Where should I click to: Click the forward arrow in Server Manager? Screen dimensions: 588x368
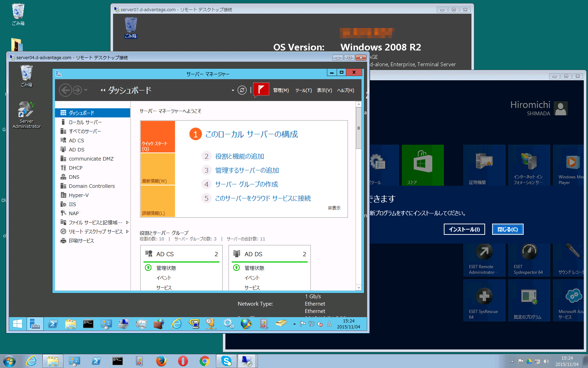coord(77,90)
